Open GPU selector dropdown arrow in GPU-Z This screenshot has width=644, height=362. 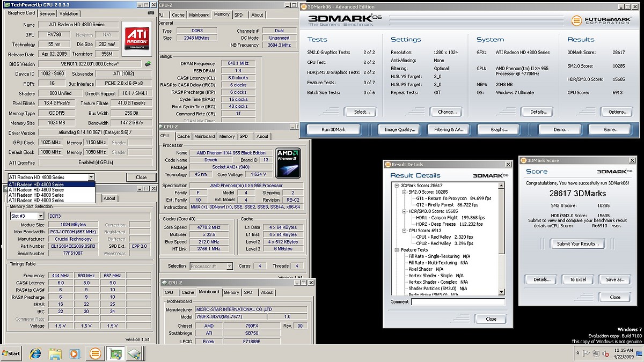pyautogui.click(x=91, y=177)
